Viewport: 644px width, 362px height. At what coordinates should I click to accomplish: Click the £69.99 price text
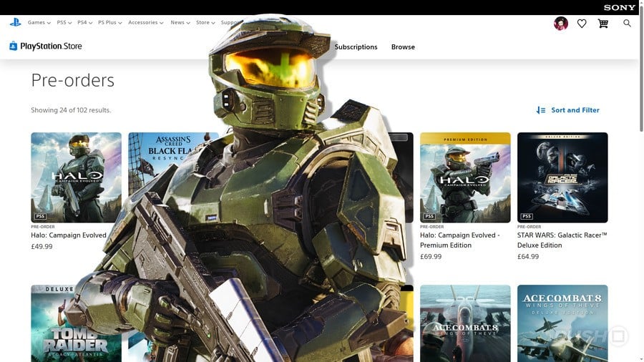pos(431,257)
